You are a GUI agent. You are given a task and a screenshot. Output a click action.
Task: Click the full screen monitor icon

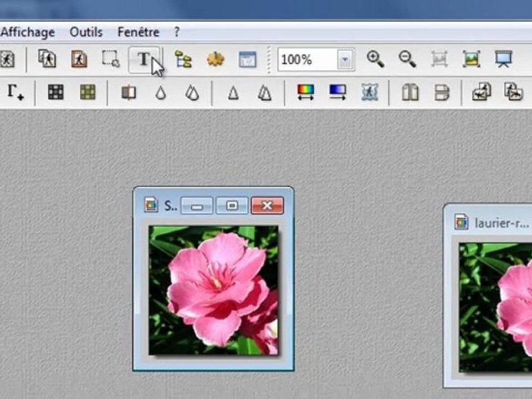(504, 59)
